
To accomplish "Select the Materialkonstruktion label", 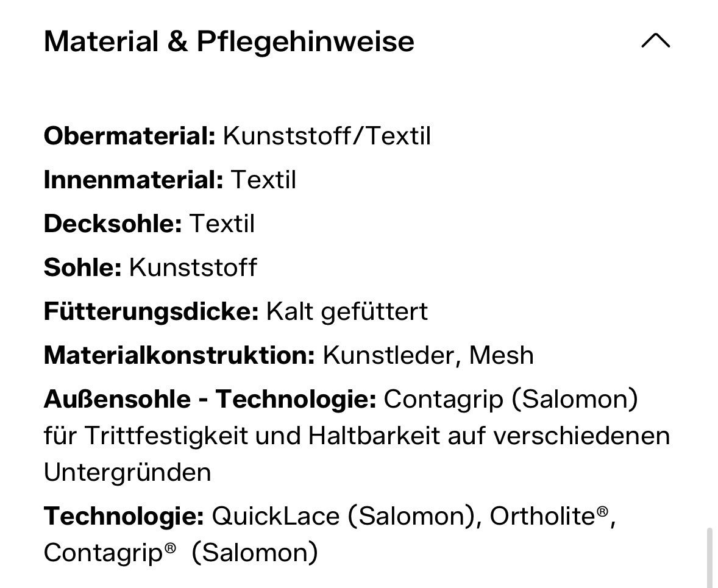I will (179, 355).
